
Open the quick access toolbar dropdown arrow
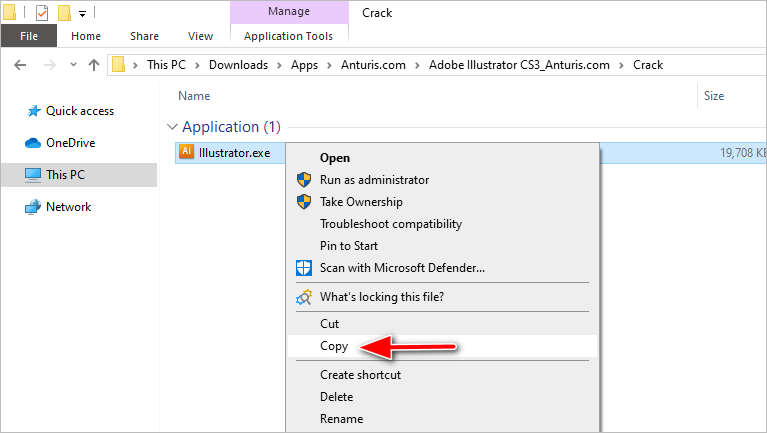pyautogui.click(x=82, y=13)
